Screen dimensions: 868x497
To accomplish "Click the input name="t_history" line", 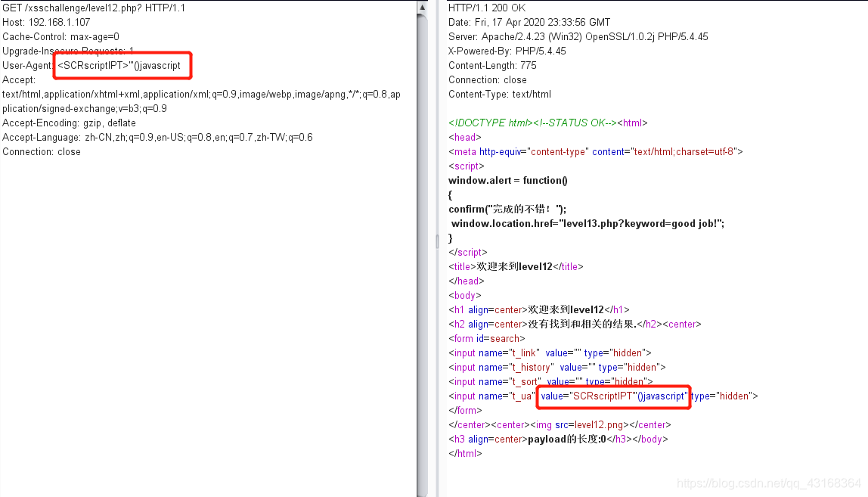I will 557,368.
